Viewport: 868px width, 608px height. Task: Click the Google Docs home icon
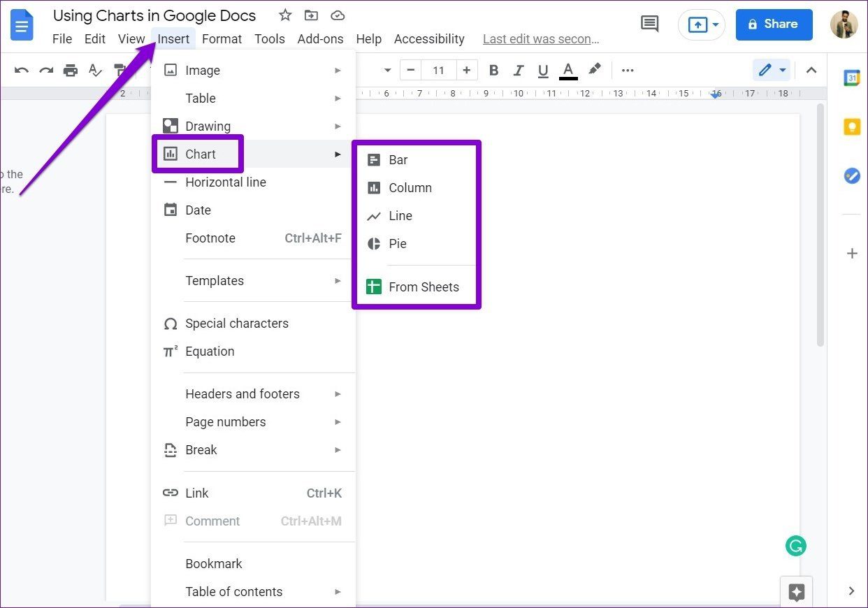[x=22, y=26]
